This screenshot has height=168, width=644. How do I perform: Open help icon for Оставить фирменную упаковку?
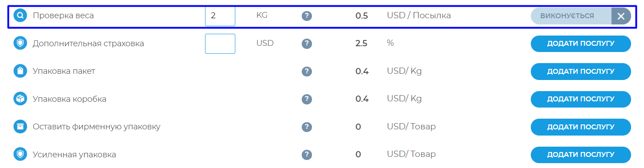coord(306,127)
